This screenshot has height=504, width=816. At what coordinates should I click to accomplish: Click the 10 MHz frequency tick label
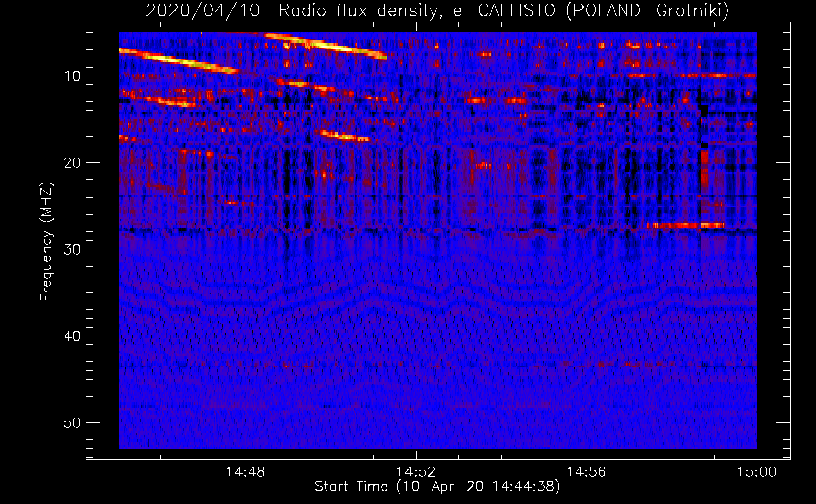(x=73, y=76)
